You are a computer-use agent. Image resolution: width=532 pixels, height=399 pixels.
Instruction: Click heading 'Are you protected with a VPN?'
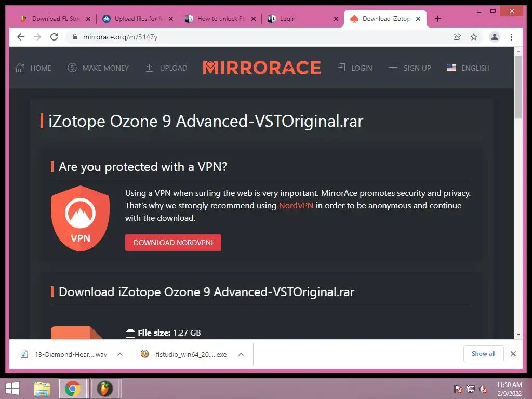pyautogui.click(x=143, y=167)
